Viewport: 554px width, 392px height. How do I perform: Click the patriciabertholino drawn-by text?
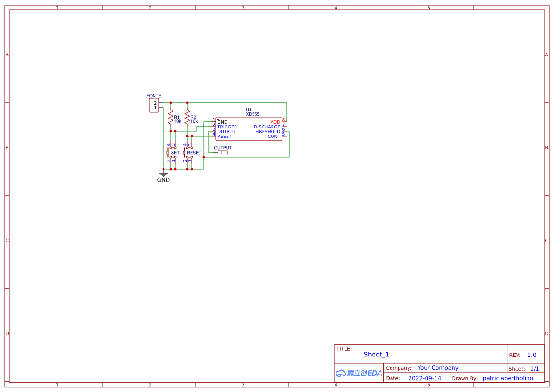pyautogui.click(x=508, y=378)
